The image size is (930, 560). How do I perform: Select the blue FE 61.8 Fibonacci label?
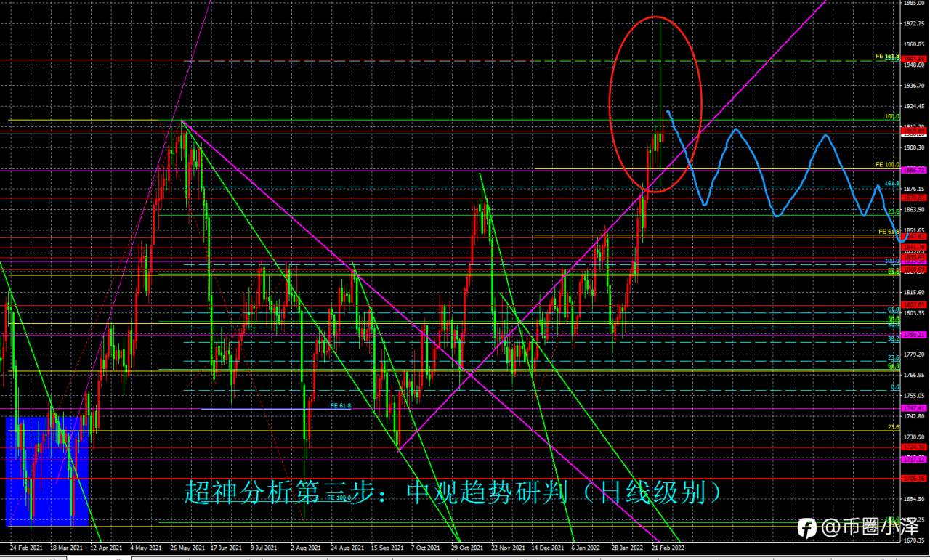tap(341, 406)
